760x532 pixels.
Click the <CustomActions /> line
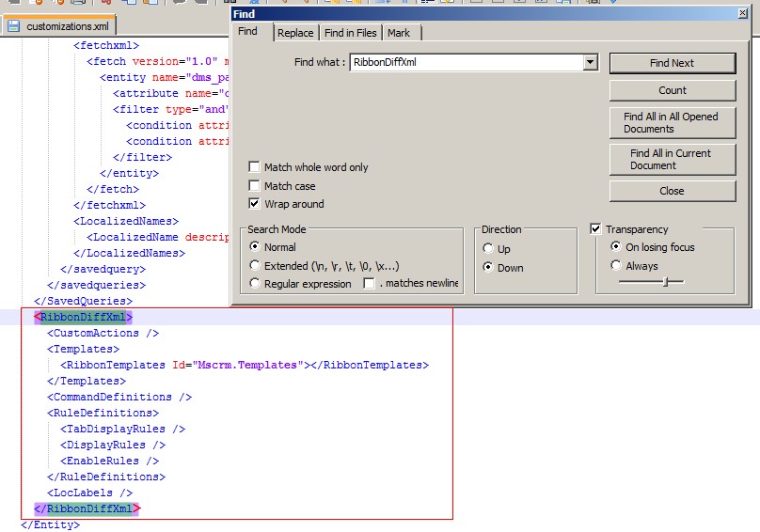(103, 333)
